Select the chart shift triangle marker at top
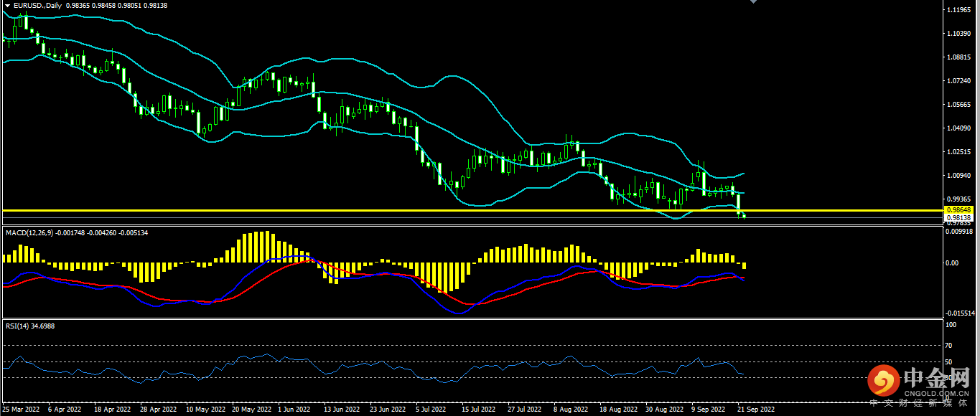The width and height of the screenshot is (980, 416). tap(752, 2)
